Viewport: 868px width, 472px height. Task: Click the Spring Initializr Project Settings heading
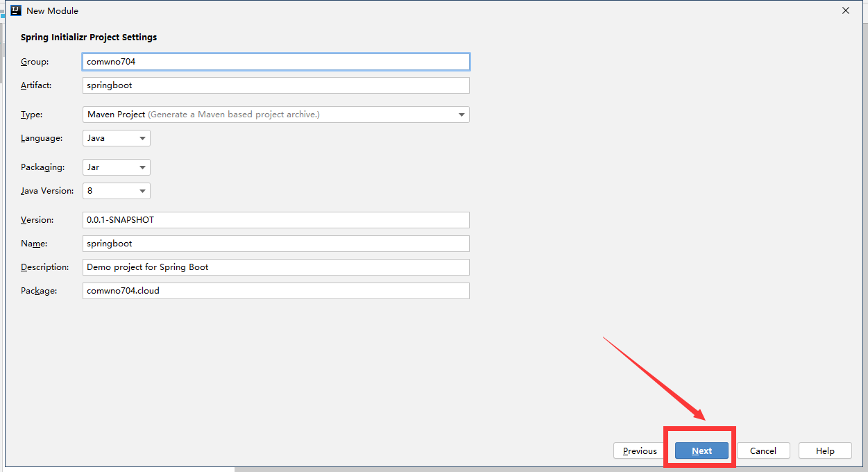click(89, 37)
